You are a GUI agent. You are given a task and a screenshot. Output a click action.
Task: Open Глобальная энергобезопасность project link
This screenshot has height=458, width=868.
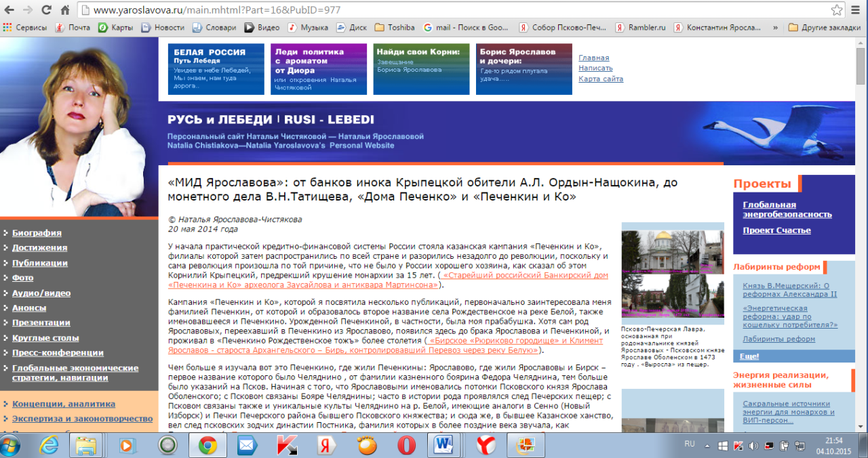pyautogui.click(x=787, y=209)
